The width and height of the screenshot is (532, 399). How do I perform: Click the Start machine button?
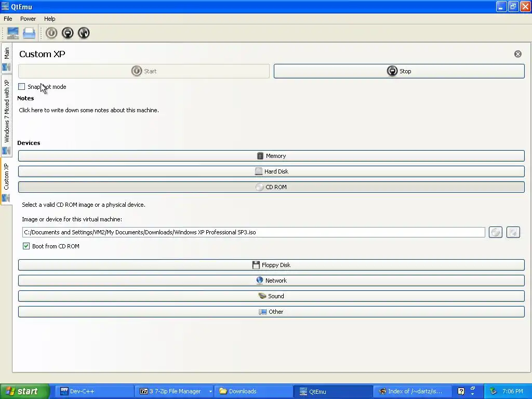(144, 71)
